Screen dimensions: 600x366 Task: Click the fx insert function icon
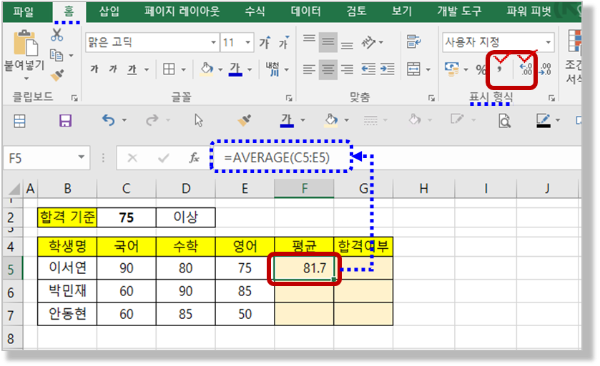194,157
